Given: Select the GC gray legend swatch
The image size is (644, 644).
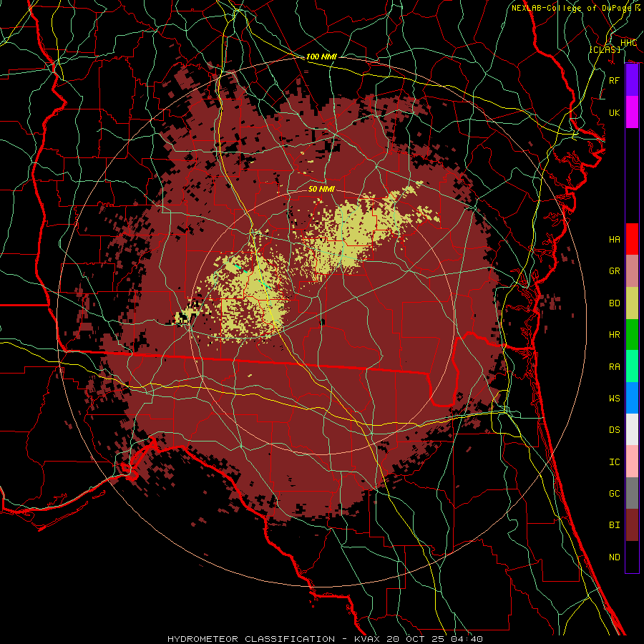Looking at the screenshot, I should click(632, 493).
